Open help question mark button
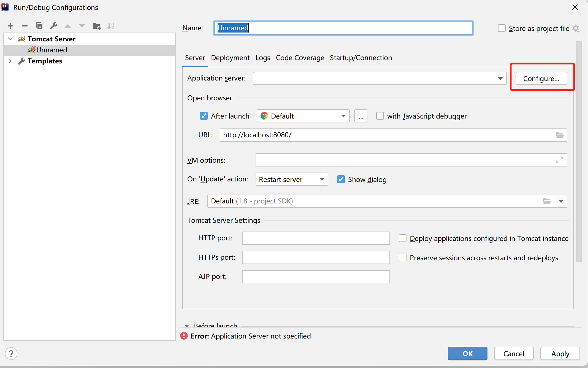Viewport: 588px width, 368px height. point(11,353)
